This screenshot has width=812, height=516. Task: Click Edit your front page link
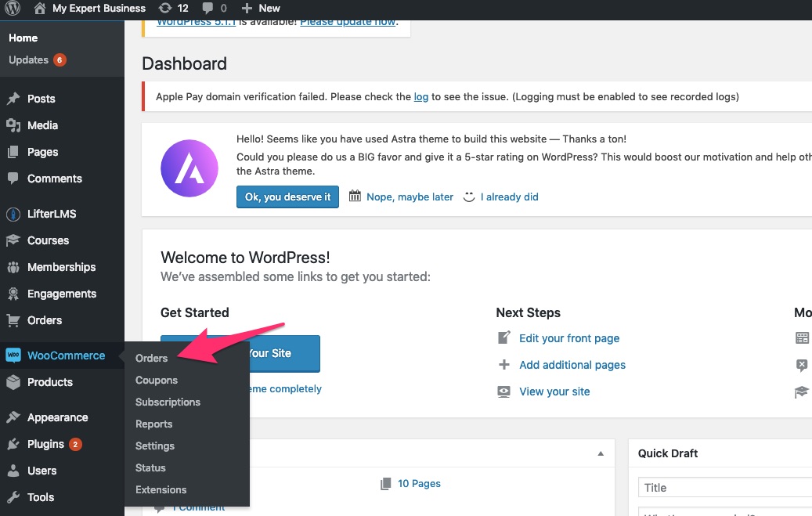[x=569, y=338]
